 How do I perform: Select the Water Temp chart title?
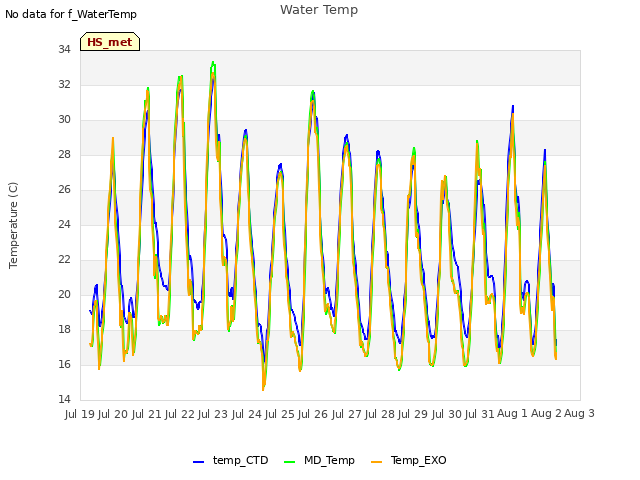coord(319,10)
